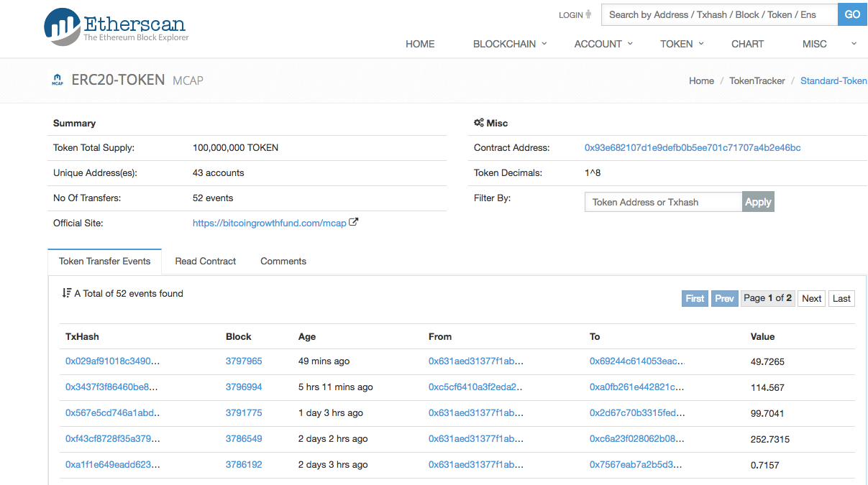Switch to the Read Contract tab

pos(206,261)
